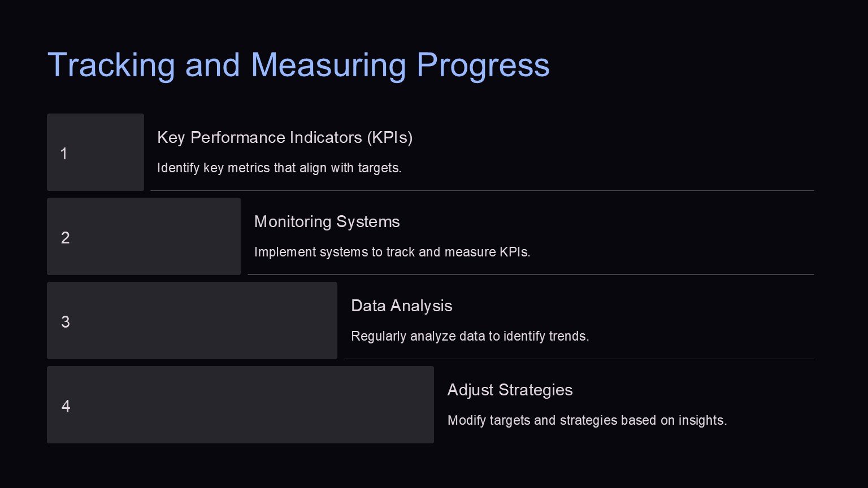
Task: Select the step 1 numbered block
Action: click(x=96, y=152)
